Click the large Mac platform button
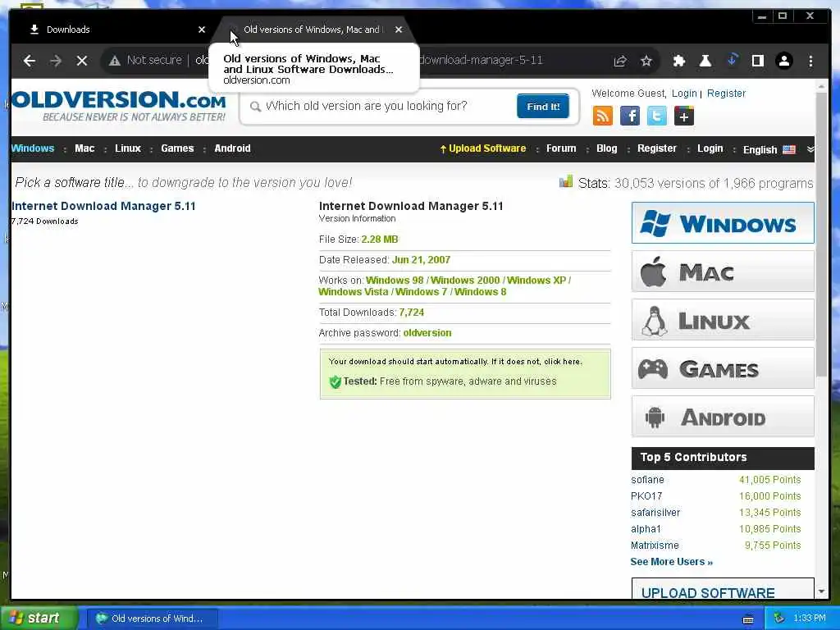 (723, 272)
